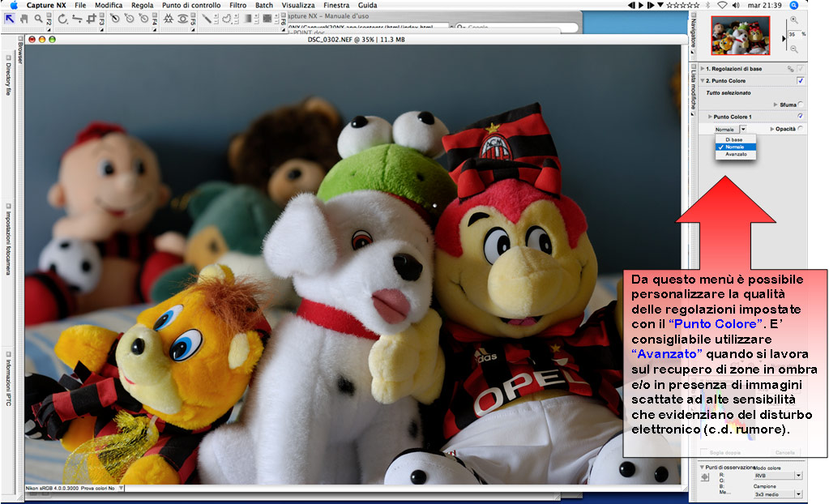Viewport: 829px width, 504px height.
Task: Select the Zoom magnifier tool in toolbar
Action: click(38, 19)
